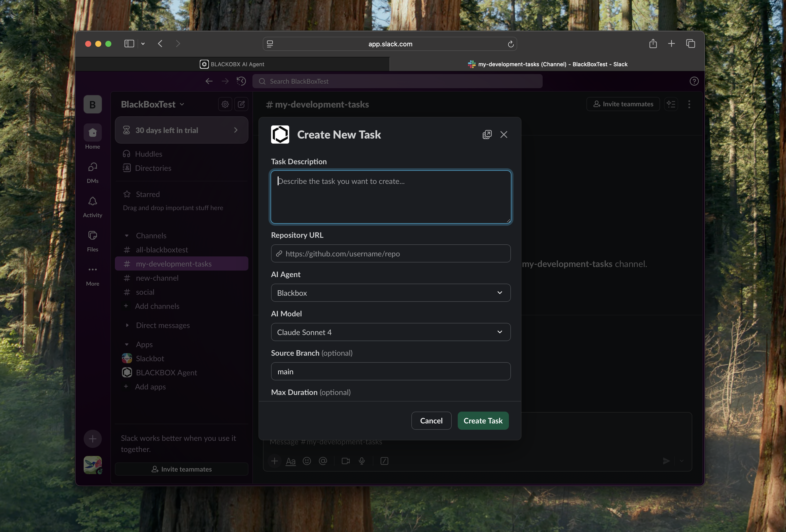Open the BlackBoxTest workspace menu
Image resolution: width=786 pixels, height=532 pixels.
(152, 104)
